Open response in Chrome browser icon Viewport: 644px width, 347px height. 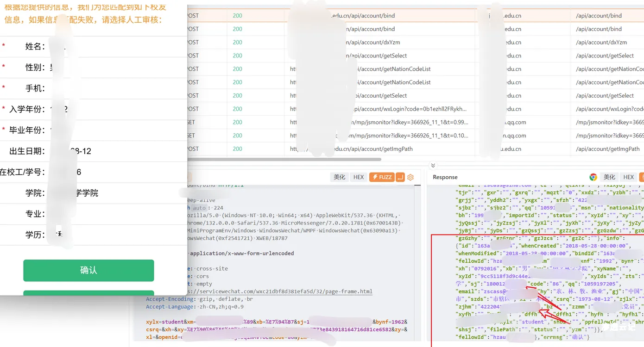pyautogui.click(x=593, y=177)
